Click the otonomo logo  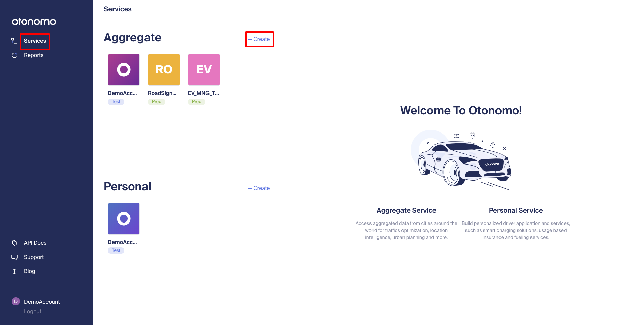(34, 22)
